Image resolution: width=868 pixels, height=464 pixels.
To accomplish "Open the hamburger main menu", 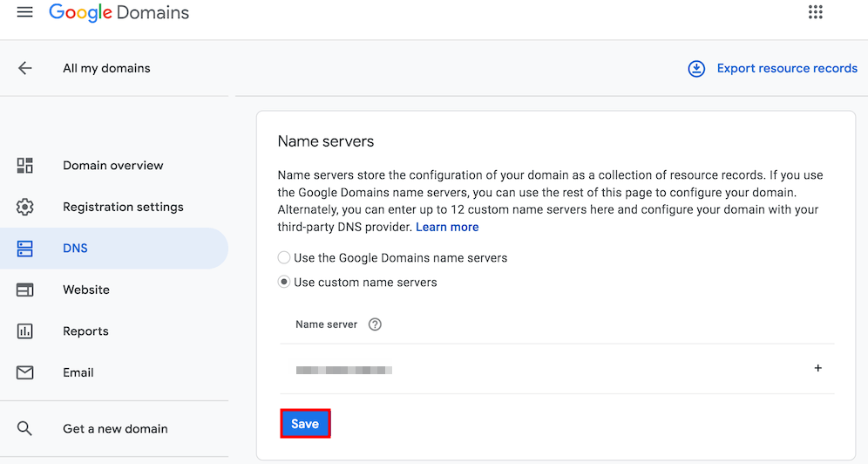I will click(25, 12).
